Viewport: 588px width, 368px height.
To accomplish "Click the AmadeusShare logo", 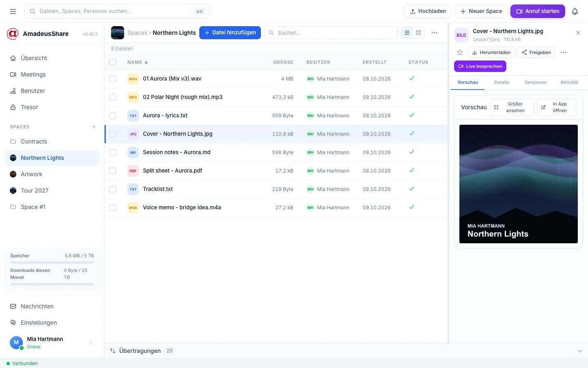I will 13,34.
